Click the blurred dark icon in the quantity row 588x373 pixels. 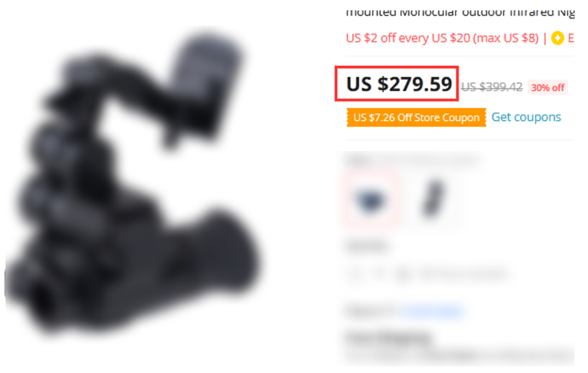click(x=403, y=275)
